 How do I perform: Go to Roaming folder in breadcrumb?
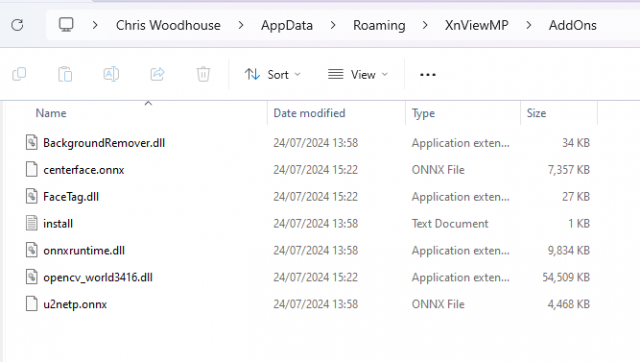379,25
